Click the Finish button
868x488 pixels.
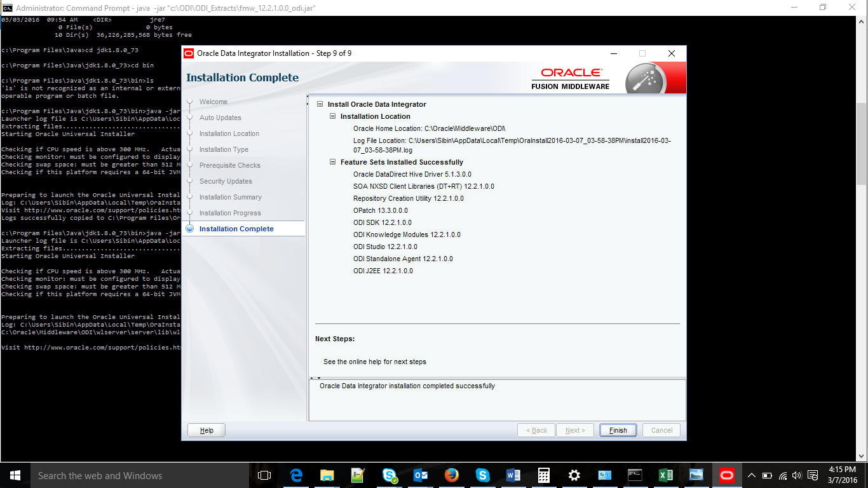617,430
